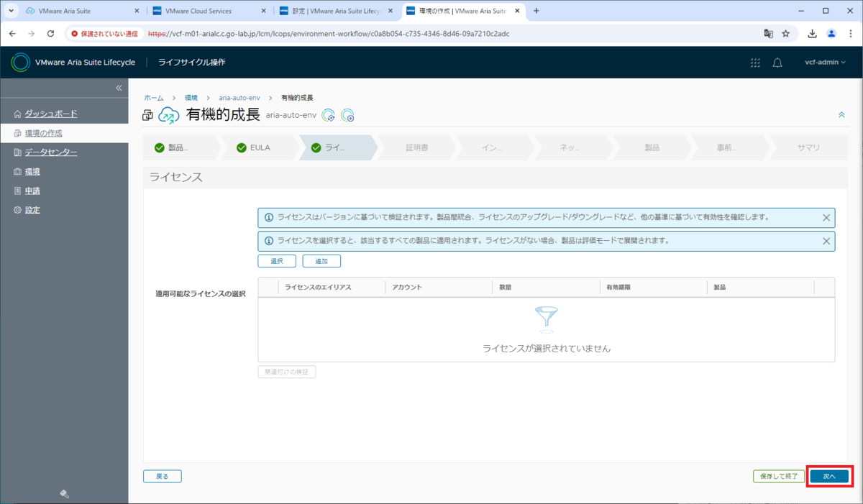Click the 追加 license button
Image resolution: width=863 pixels, height=504 pixels.
coord(321,261)
